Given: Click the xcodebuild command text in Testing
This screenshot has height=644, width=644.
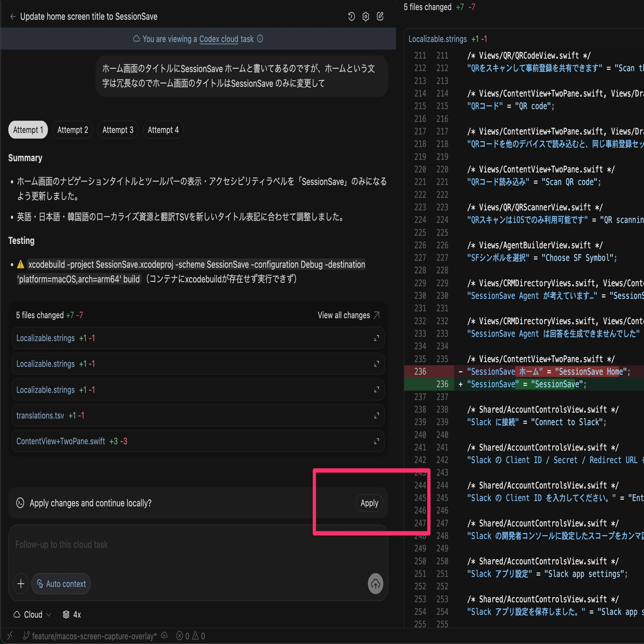Looking at the screenshot, I should coord(191,272).
